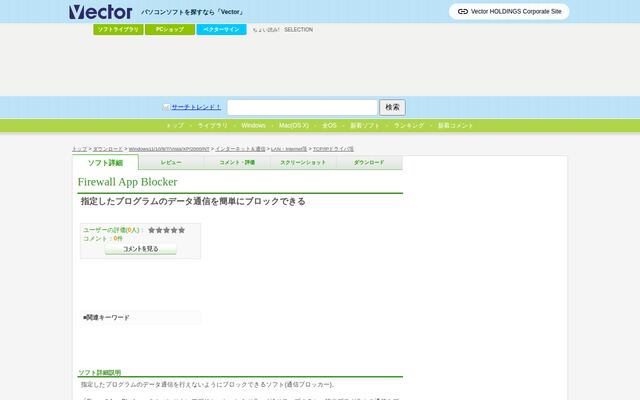Click the chain link icon beside Corporate Site
This screenshot has width=640, height=400.
[462, 11]
